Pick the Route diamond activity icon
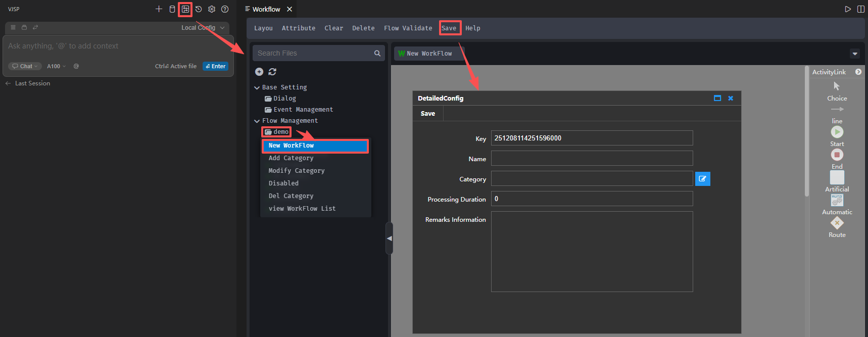 837,223
